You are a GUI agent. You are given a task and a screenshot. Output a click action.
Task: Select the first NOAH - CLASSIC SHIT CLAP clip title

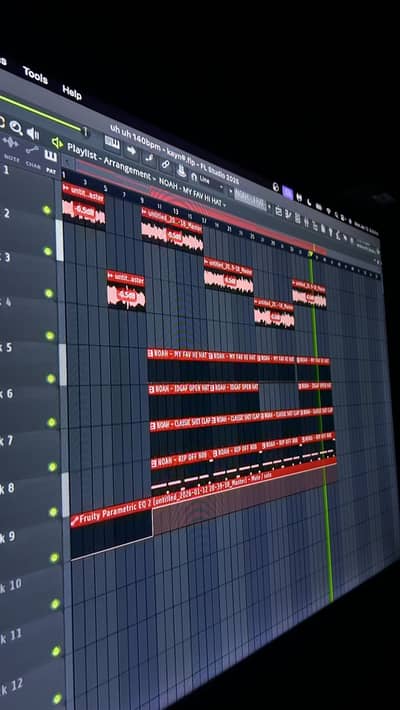tap(184, 424)
